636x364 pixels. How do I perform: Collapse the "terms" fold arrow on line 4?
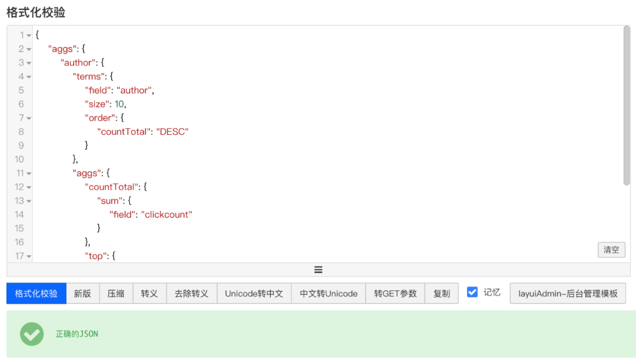click(29, 77)
